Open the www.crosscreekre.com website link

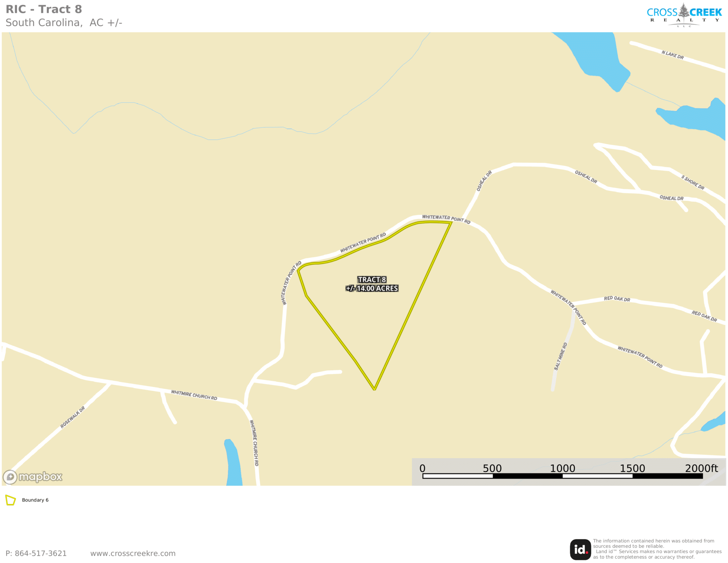133,553
